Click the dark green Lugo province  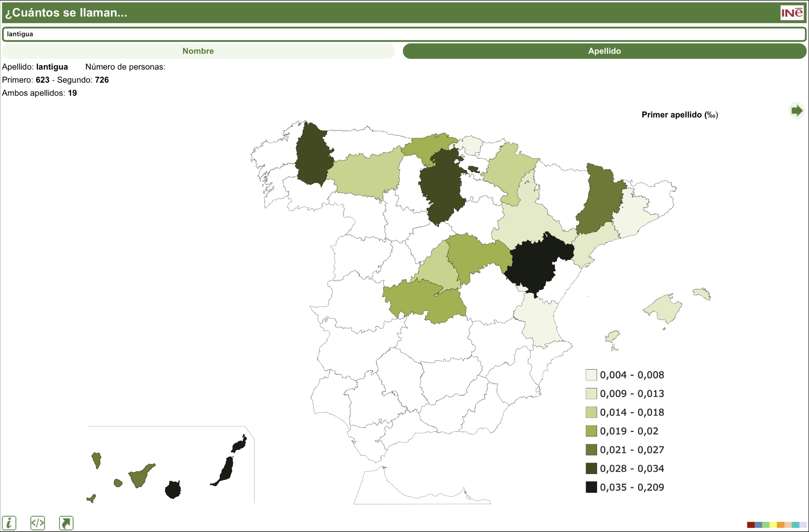[x=313, y=156]
